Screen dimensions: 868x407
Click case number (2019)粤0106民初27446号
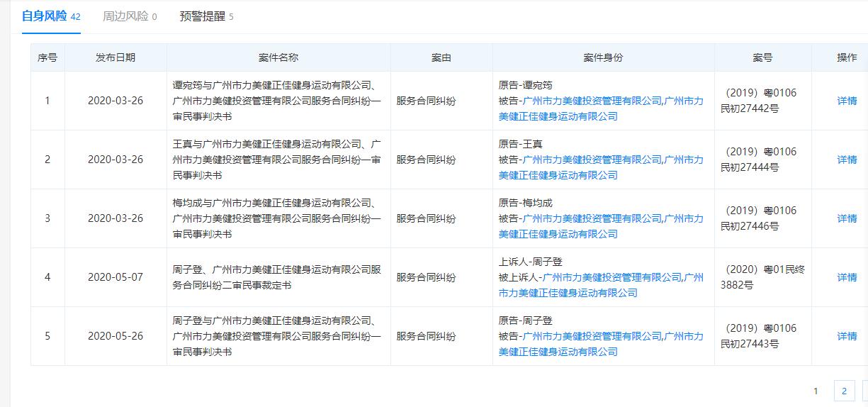(x=759, y=218)
